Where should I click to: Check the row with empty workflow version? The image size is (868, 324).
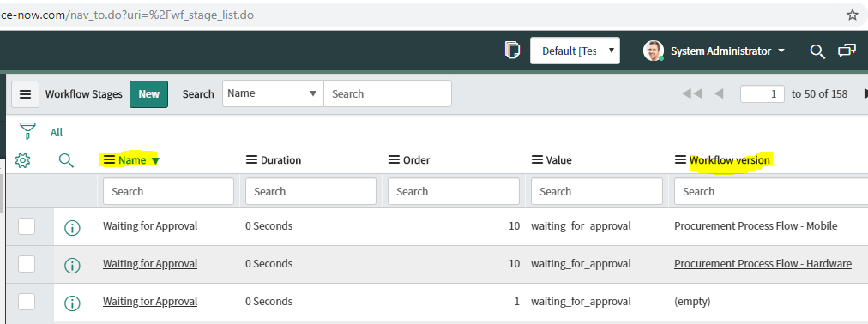click(27, 302)
